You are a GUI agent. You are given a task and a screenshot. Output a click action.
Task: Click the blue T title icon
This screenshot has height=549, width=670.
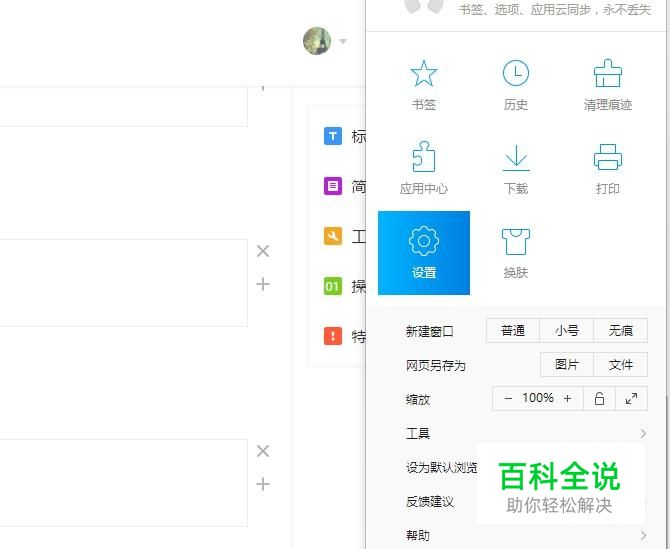333,136
